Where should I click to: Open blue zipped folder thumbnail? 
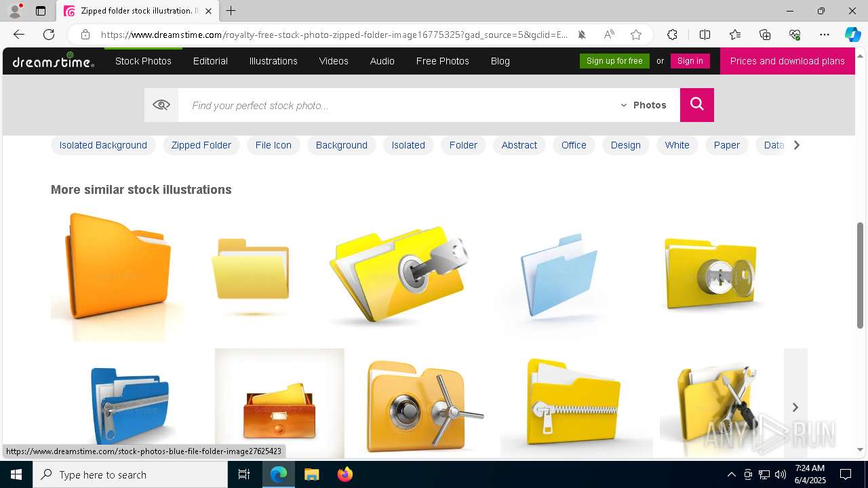point(130,404)
